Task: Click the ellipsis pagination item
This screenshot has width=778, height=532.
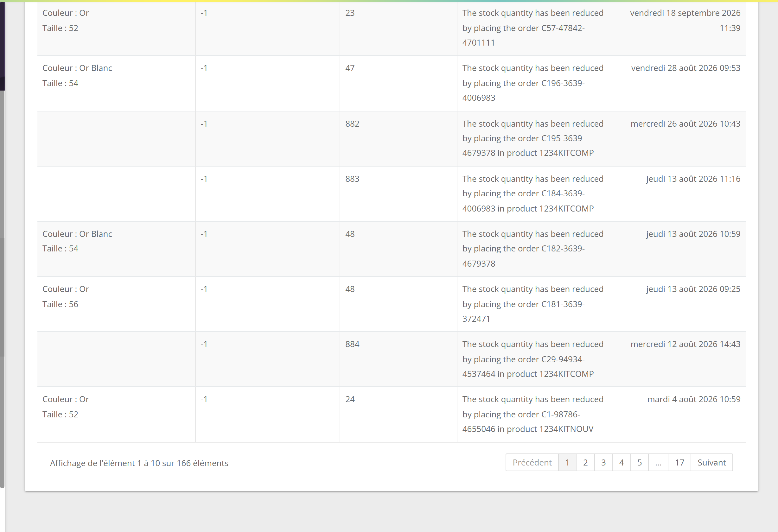Action: point(659,462)
